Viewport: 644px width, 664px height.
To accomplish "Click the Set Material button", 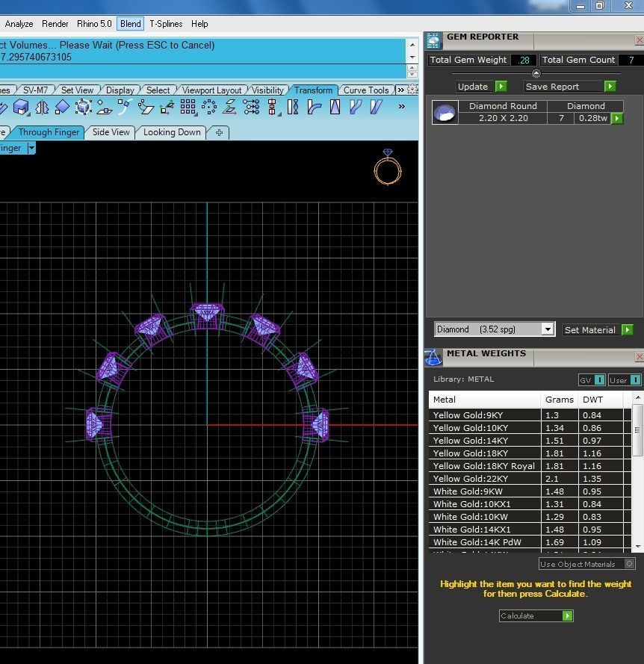I will pyautogui.click(x=598, y=329).
